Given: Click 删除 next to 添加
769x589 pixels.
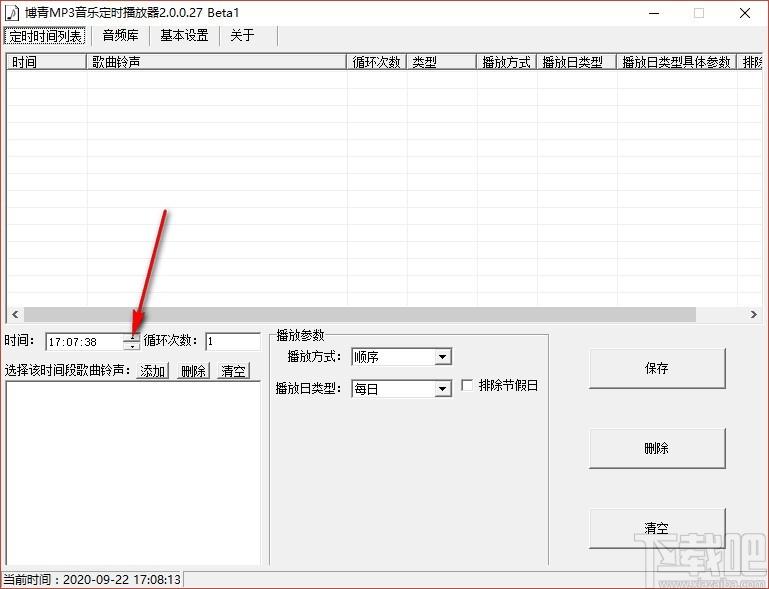Looking at the screenshot, I should (x=193, y=371).
